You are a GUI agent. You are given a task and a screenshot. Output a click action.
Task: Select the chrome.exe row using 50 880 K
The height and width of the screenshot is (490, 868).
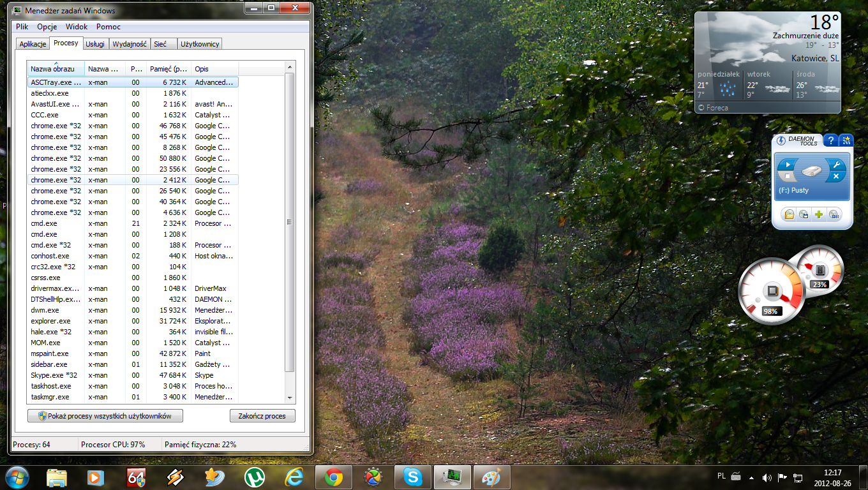point(133,158)
